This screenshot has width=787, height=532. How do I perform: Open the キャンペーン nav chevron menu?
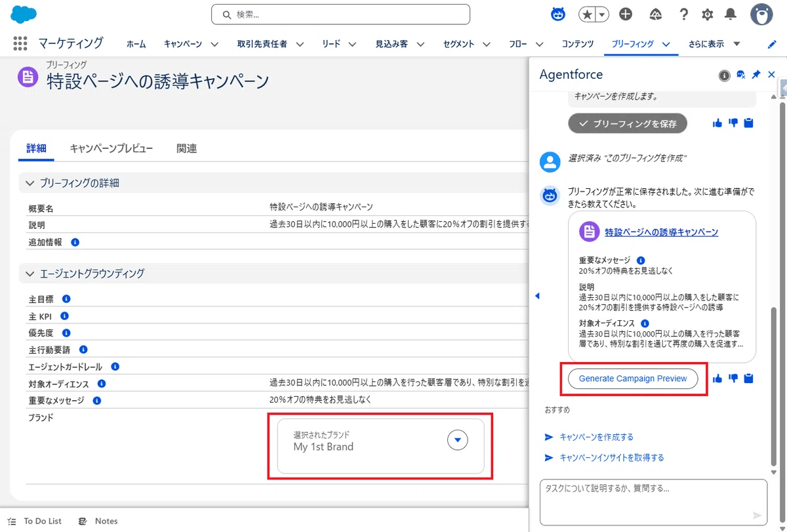(x=214, y=45)
